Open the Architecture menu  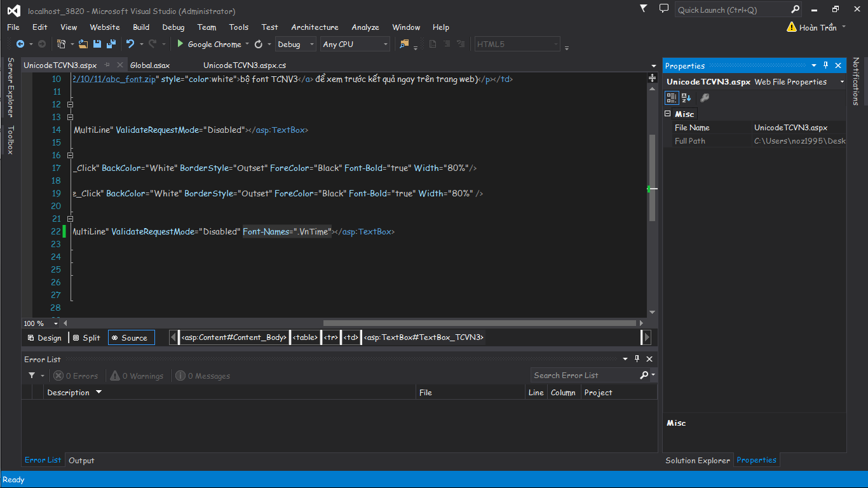click(315, 27)
